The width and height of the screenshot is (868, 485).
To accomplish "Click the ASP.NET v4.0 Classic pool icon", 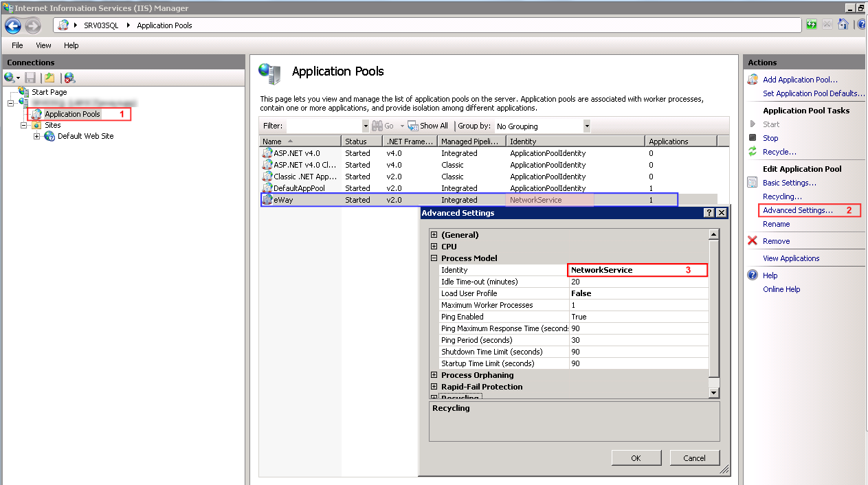I will pos(267,165).
